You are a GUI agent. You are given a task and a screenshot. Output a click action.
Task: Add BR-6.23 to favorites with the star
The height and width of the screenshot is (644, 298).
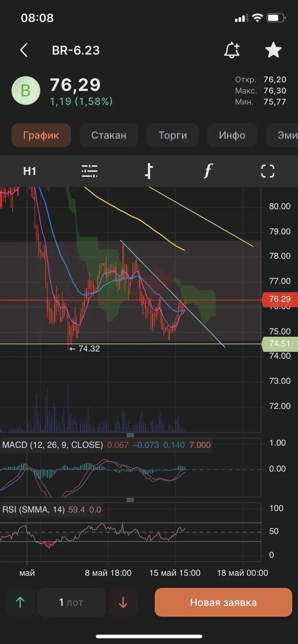274,50
